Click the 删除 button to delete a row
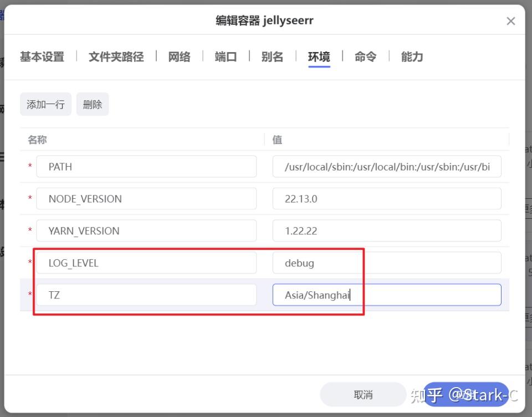The height and width of the screenshot is (417, 532). click(x=92, y=104)
